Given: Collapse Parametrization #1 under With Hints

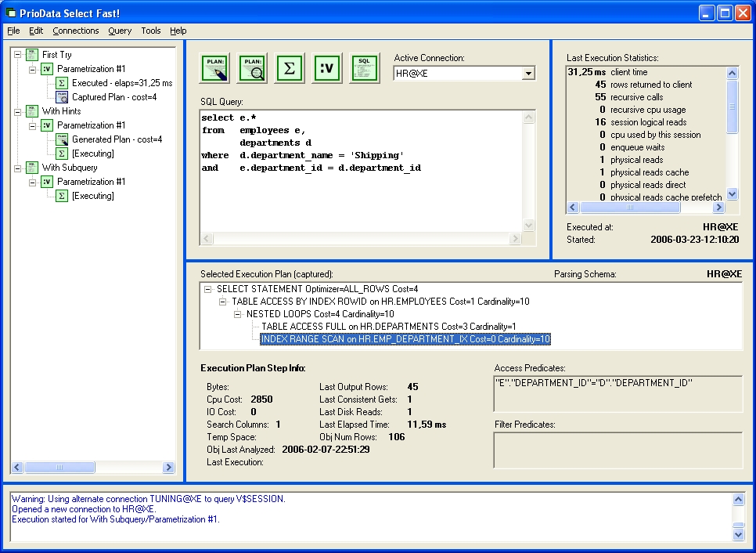Looking at the screenshot, I should click(32, 125).
